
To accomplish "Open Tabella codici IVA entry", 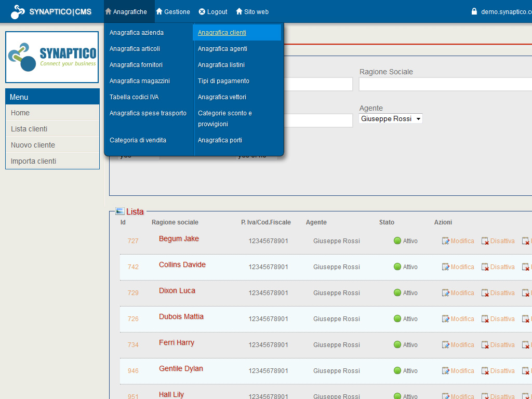I will [134, 97].
